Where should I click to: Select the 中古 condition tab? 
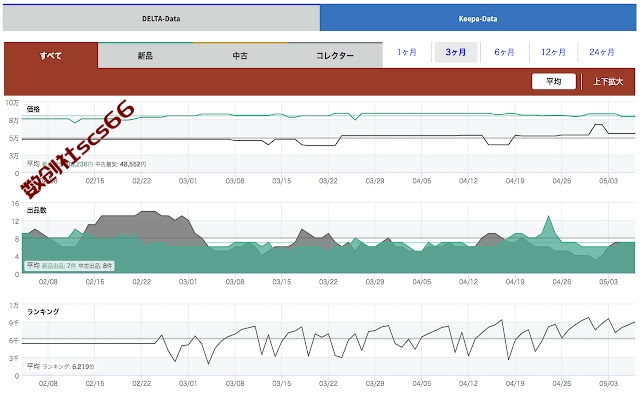pyautogui.click(x=240, y=56)
